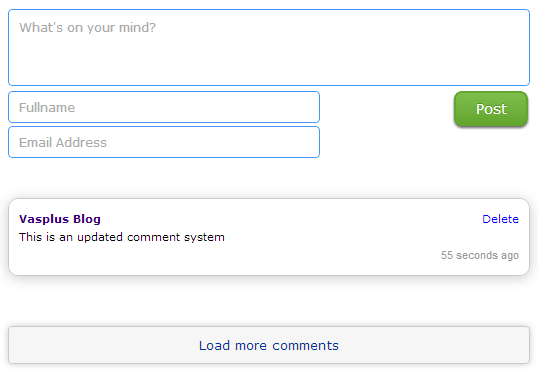Image resolution: width=538 pixels, height=373 pixels.
Task: Submit the comment using Post
Action: pyautogui.click(x=491, y=109)
